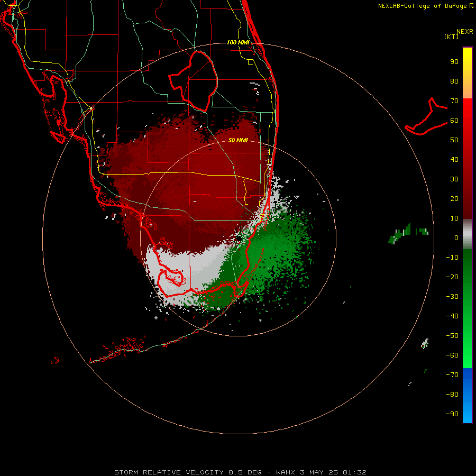Click the bright red segment of the color bar
This screenshot has width=476, height=476.
click(467, 159)
